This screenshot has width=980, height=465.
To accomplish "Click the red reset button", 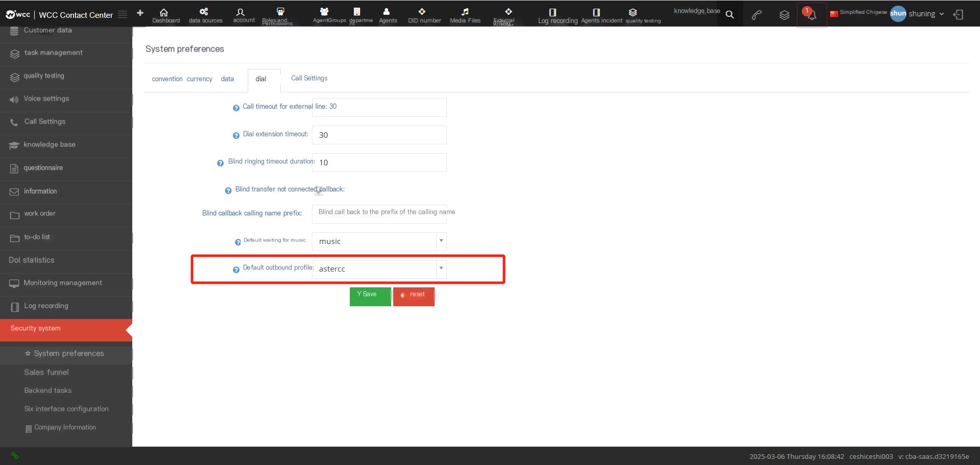I will [414, 297].
